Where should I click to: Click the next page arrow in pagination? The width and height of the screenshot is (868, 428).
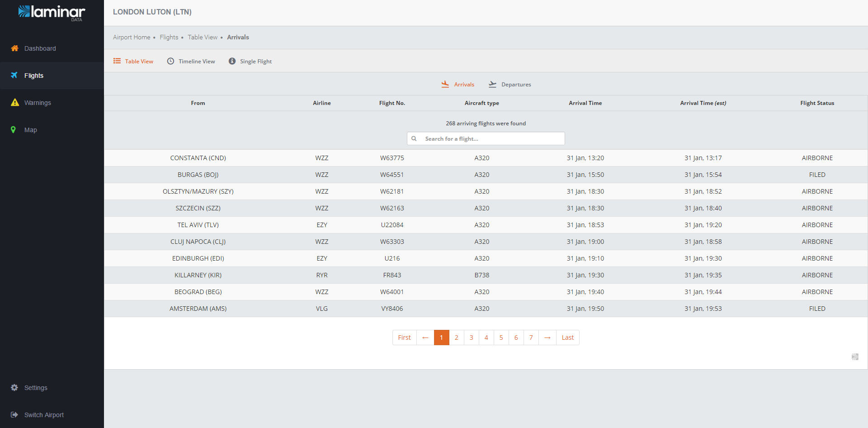[547, 338]
